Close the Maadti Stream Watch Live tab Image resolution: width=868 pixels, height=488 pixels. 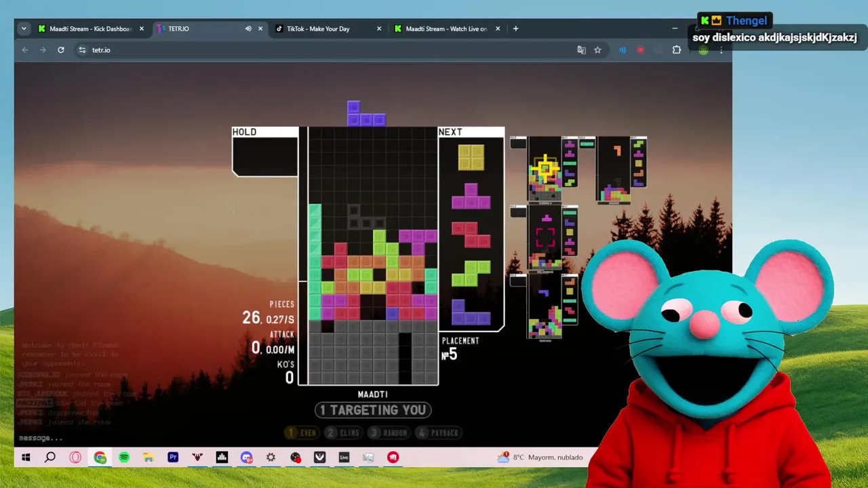[x=498, y=28]
